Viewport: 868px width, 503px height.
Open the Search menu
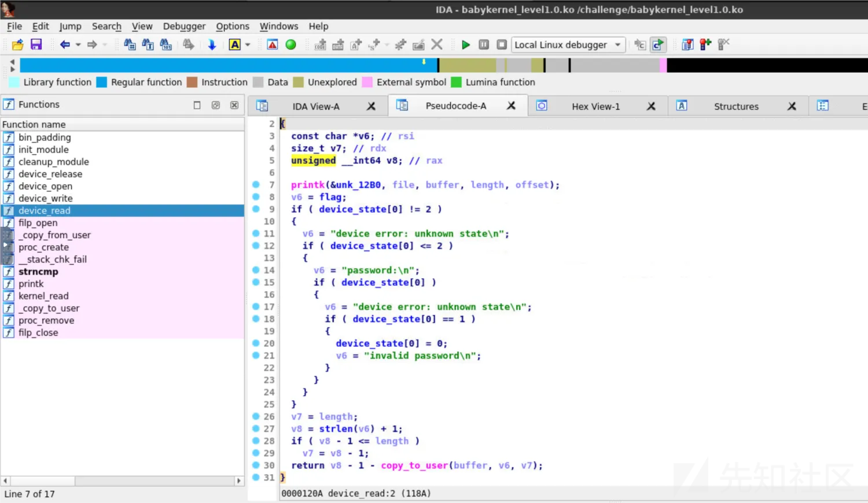pos(106,26)
